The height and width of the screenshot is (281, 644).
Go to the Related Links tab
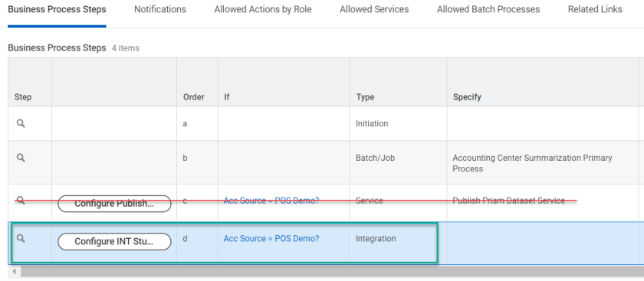click(595, 9)
